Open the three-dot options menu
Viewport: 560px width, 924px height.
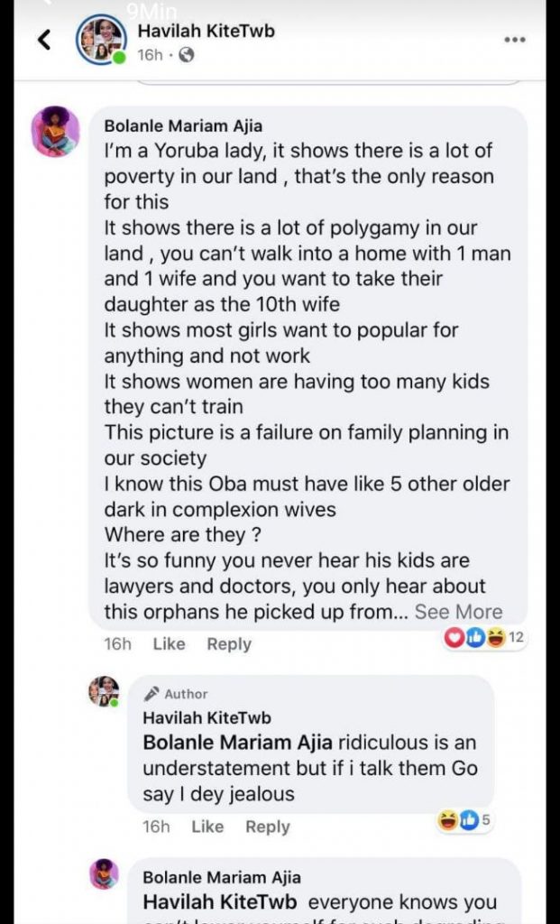click(x=514, y=40)
